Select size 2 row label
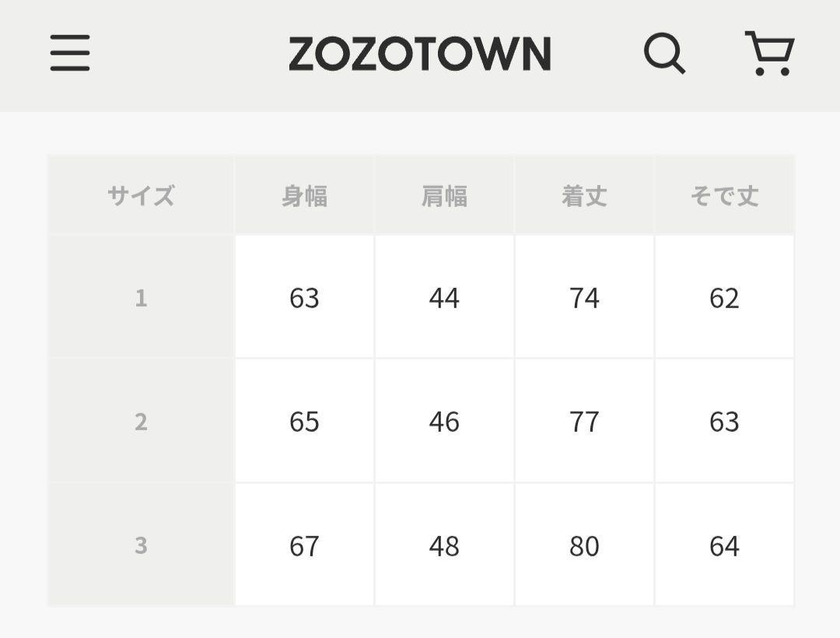The image size is (840, 638). click(141, 421)
